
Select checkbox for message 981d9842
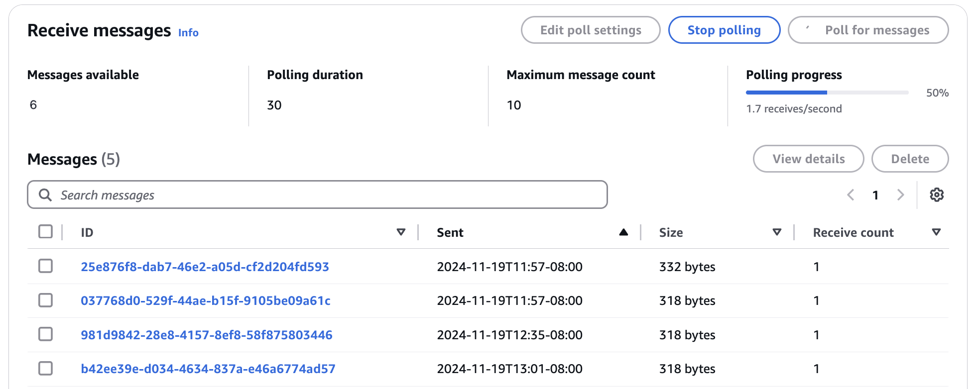point(45,334)
